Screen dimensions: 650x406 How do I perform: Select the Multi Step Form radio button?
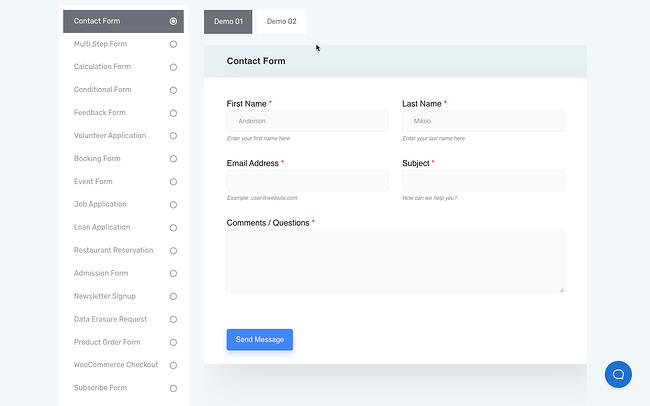173,44
